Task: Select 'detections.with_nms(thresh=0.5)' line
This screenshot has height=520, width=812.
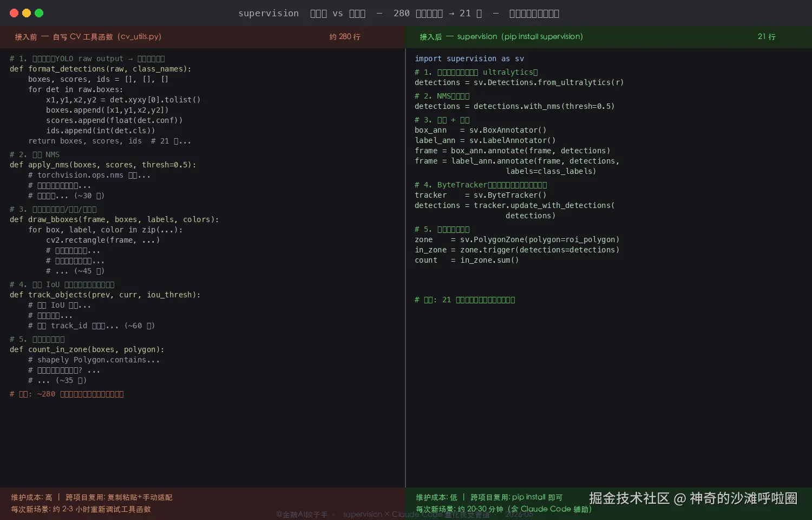Action: coord(515,106)
